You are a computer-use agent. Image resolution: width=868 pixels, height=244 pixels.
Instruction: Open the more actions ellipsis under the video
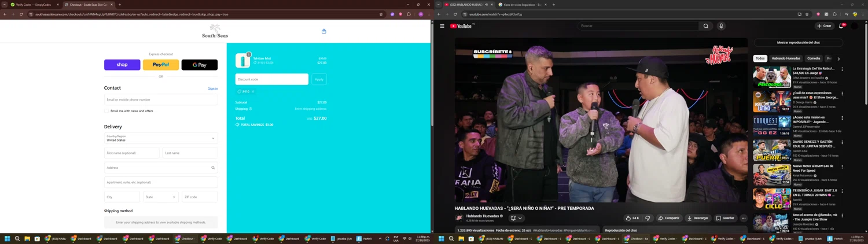pyautogui.click(x=744, y=218)
